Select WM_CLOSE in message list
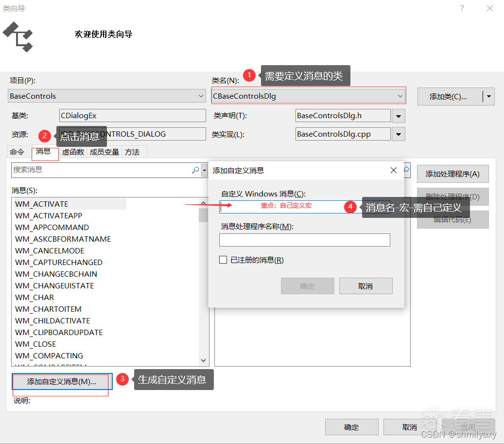This screenshot has width=504, height=444. click(35, 344)
